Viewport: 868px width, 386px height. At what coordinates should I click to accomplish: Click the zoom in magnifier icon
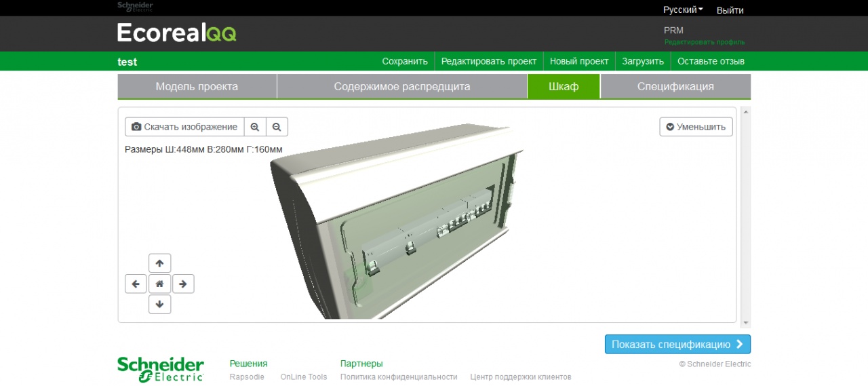point(255,127)
